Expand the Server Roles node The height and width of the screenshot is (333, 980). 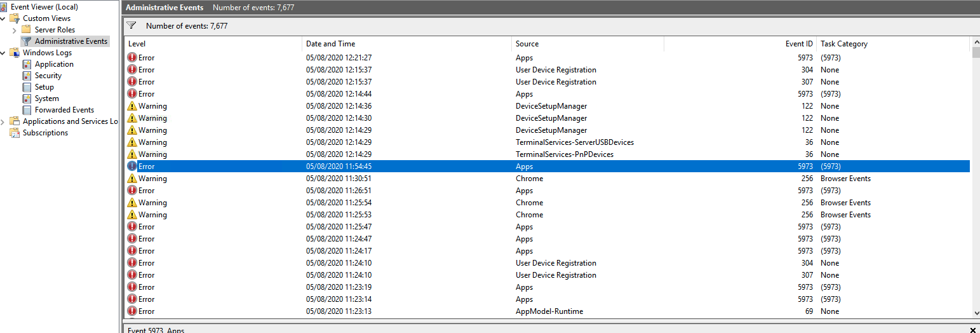[15, 30]
